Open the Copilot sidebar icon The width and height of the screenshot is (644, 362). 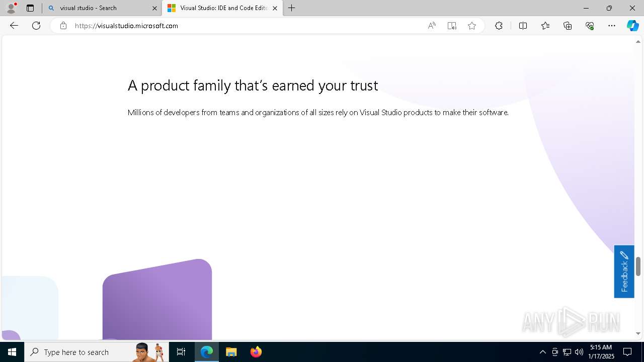632,26
